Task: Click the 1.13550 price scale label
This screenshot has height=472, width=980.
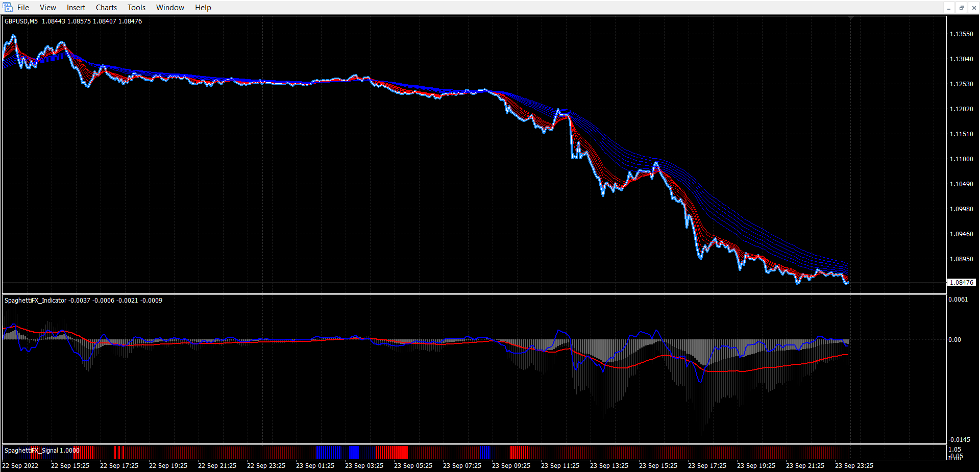Action: click(x=961, y=34)
